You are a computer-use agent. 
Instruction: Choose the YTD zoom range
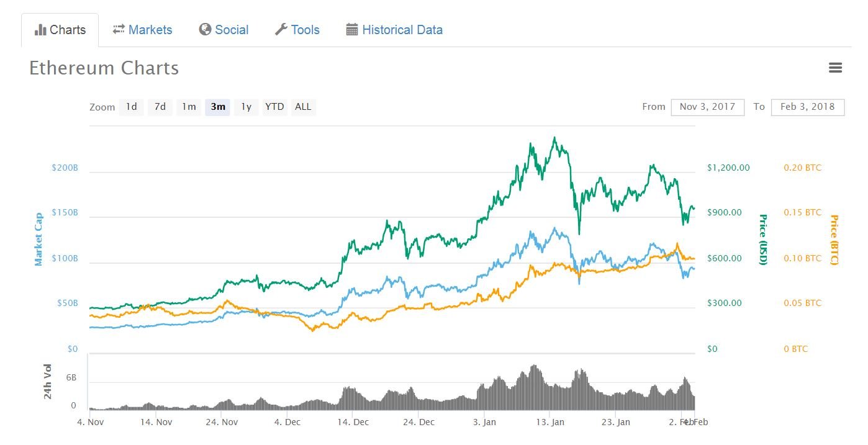(274, 107)
